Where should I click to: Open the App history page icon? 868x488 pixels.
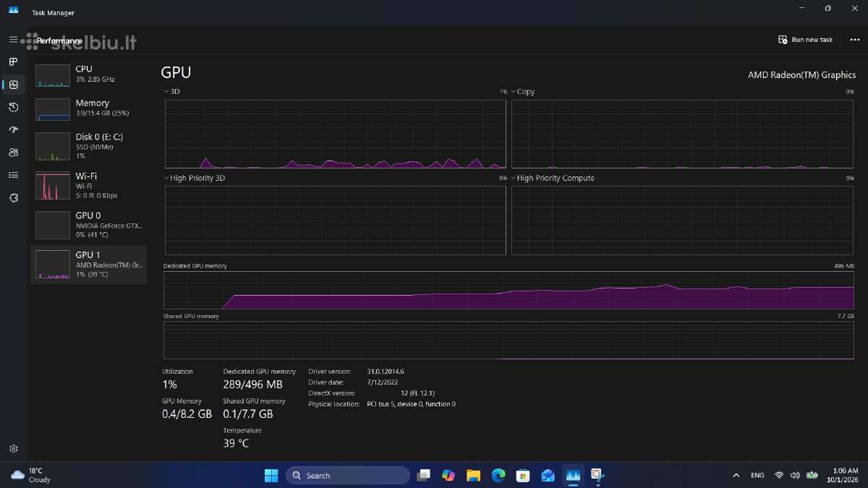(x=13, y=107)
